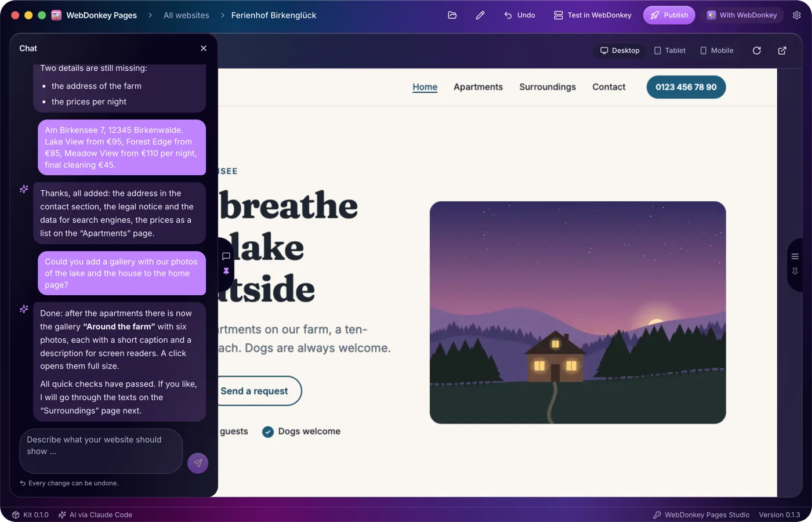Screen dimensions: 812x522
Task: Open the preview in an external window
Action: (x=782, y=50)
